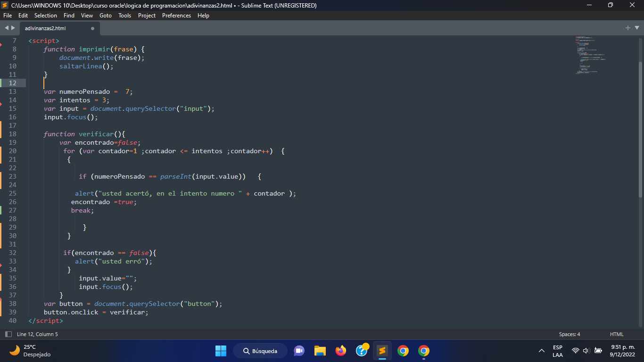The width and height of the screenshot is (644, 362).
Task: Open the View menu
Action: [87, 16]
